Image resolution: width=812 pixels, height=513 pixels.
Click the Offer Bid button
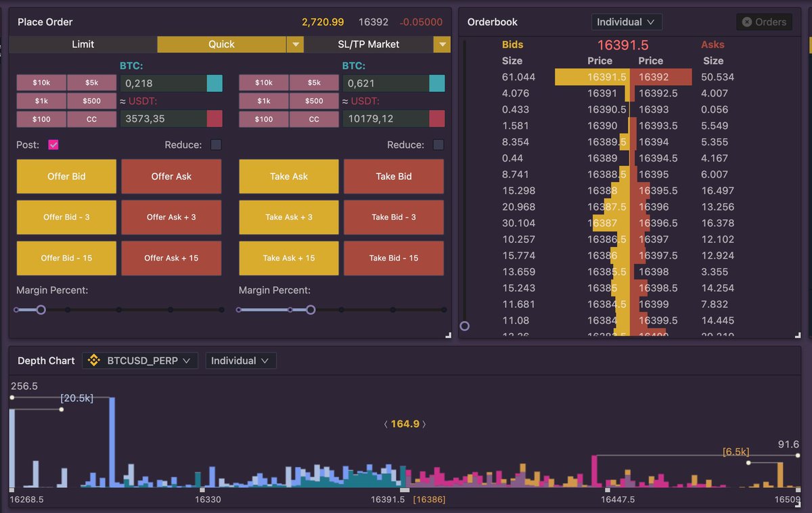pyautogui.click(x=66, y=177)
